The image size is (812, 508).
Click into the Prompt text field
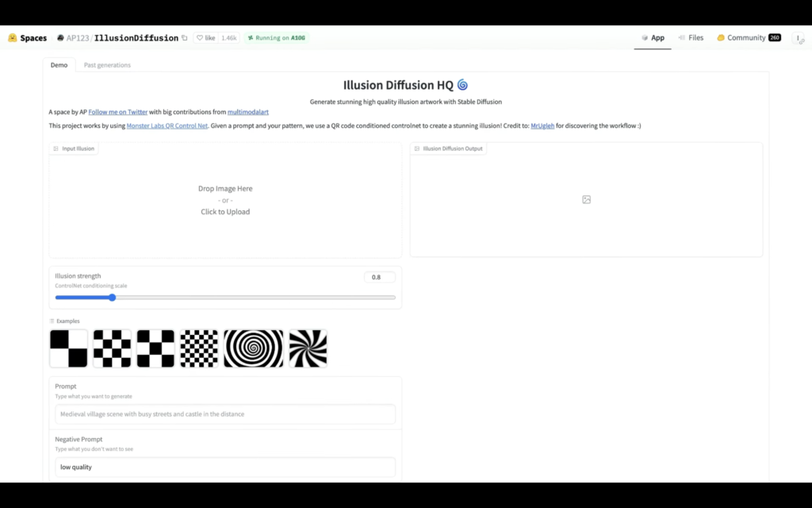(x=225, y=414)
